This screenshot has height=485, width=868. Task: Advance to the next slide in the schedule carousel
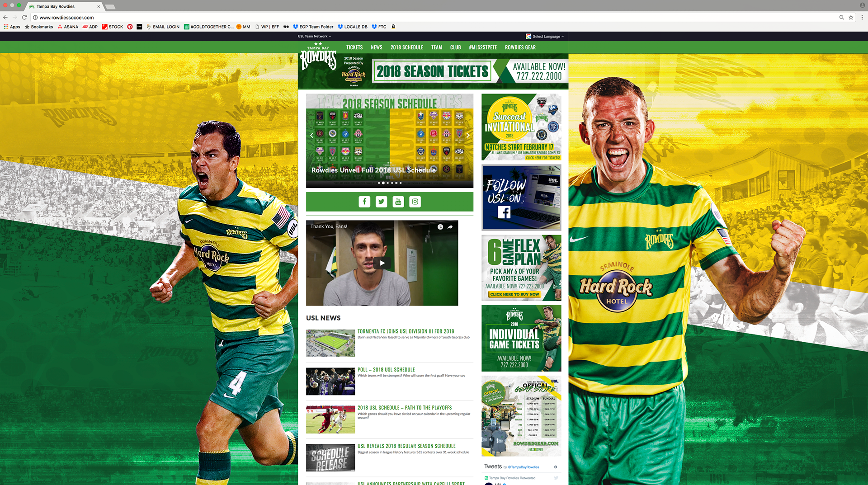(468, 135)
